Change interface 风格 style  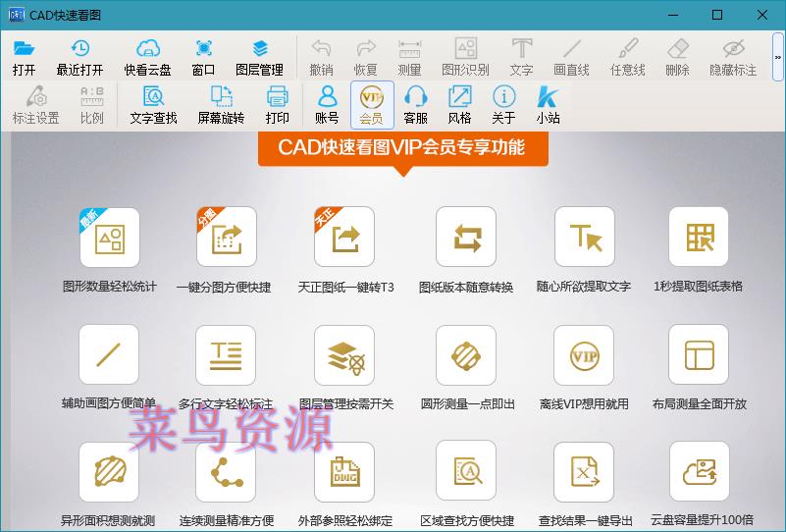click(x=459, y=105)
